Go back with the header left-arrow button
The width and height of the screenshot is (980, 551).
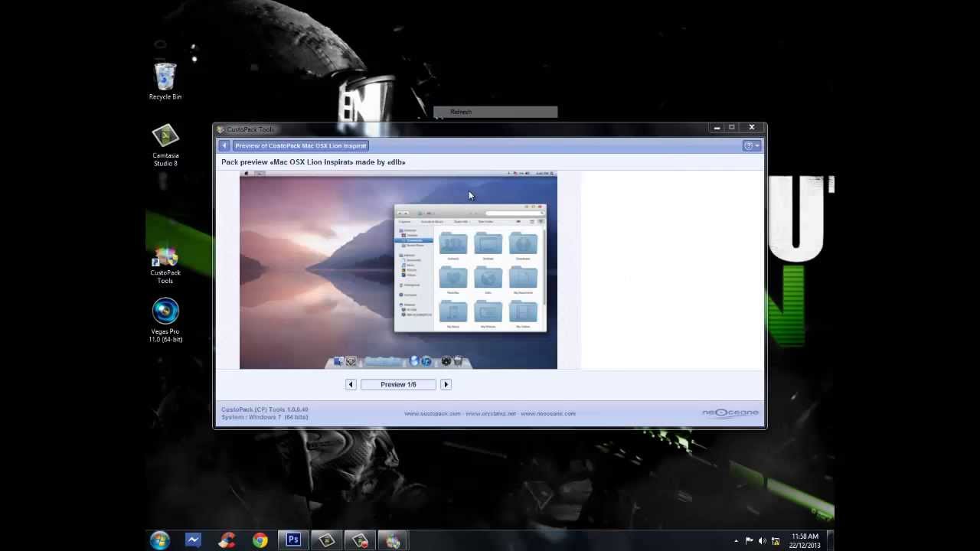[224, 145]
